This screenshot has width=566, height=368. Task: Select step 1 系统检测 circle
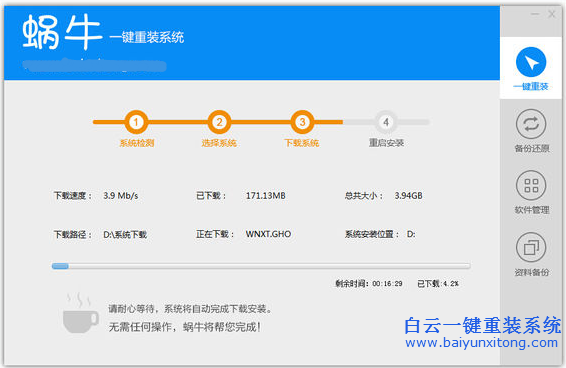pos(136,122)
